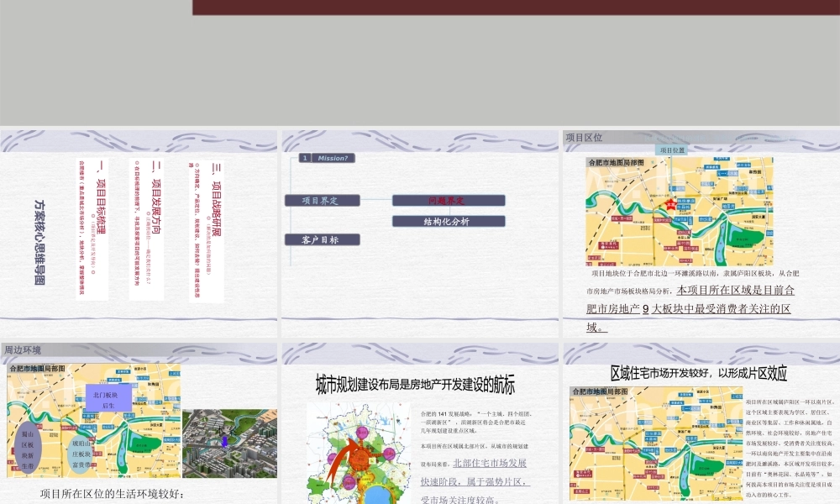Click the heading 城市规划建设布局是房地产开发建设的航标
This screenshot has width=840, height=504.
pyautogui.click(x=415, y=385)
